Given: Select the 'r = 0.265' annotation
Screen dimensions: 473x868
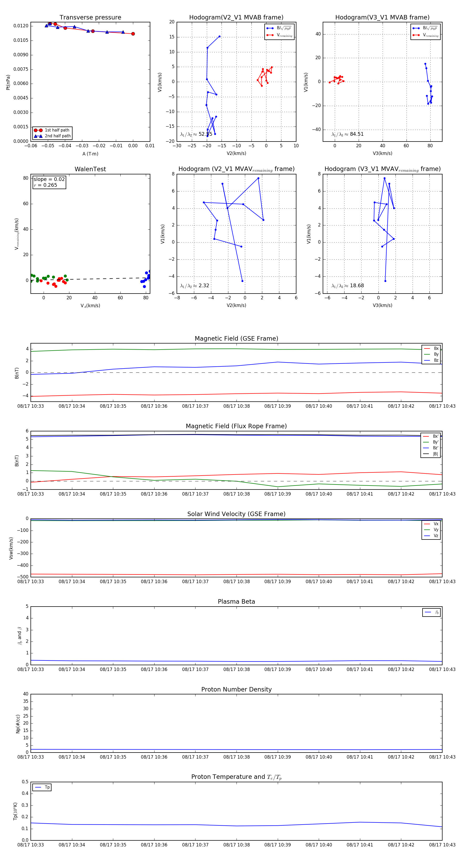Looking at the screenshot, I should 45,185.
